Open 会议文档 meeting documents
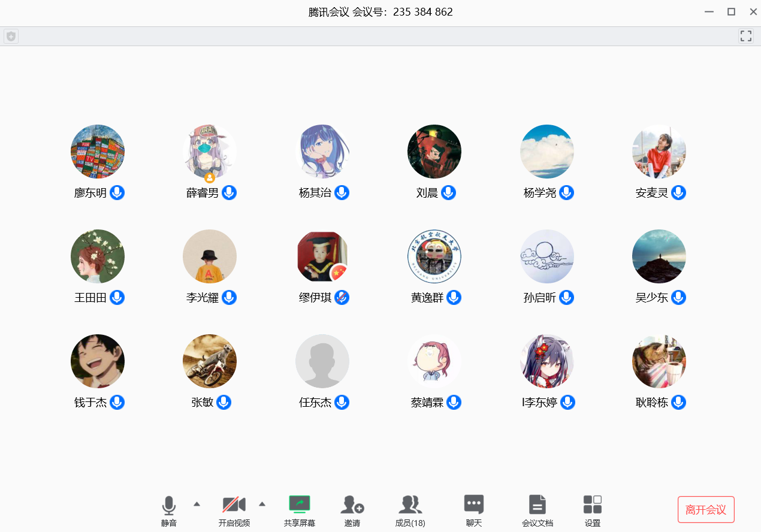The width and height of the screenshot is (761, 532). pos(537,504)
